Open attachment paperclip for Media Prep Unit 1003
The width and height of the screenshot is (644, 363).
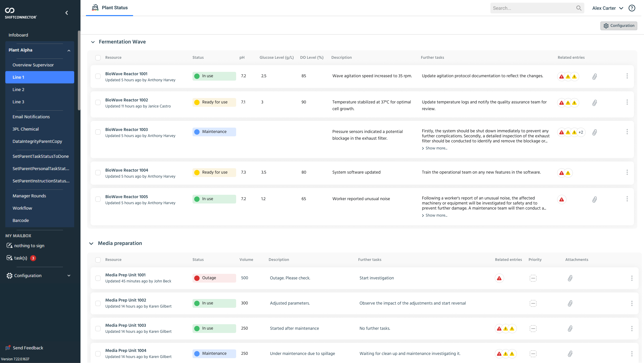pos(570,328)
